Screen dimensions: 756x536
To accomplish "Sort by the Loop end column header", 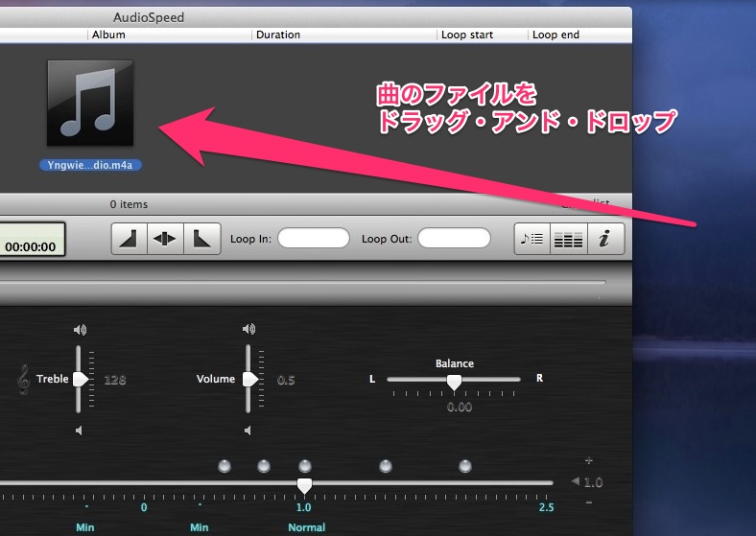I will tap(555, 35).
